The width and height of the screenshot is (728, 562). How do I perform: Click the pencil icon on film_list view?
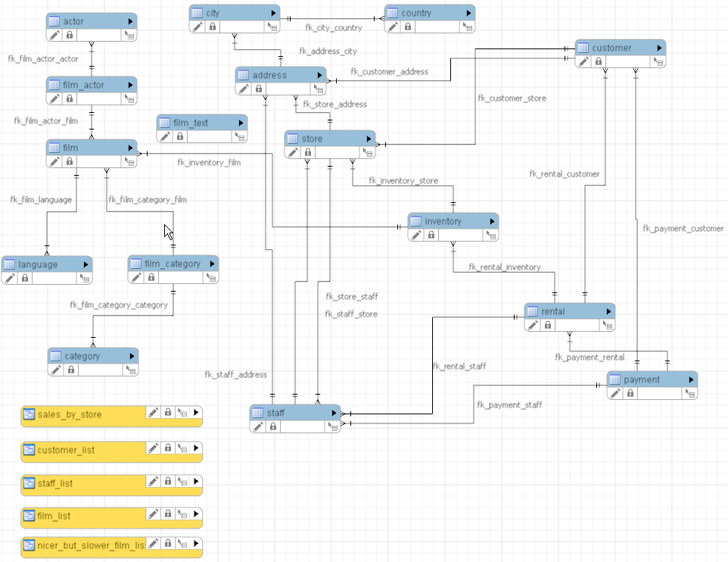coord(153,514)
